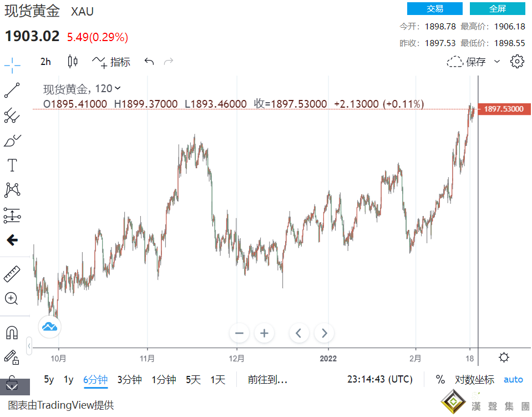Toggle magnet snapping mode

12,332
